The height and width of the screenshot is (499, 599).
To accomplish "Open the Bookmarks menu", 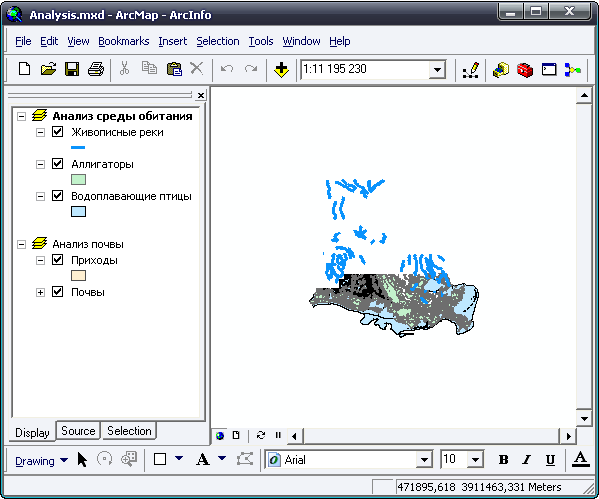I will [x=123, y=41].
